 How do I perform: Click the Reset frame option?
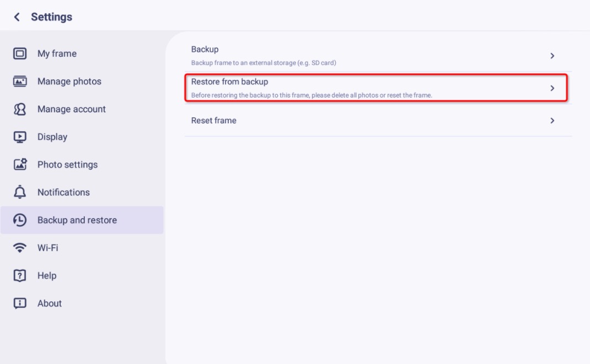point(378,121)
